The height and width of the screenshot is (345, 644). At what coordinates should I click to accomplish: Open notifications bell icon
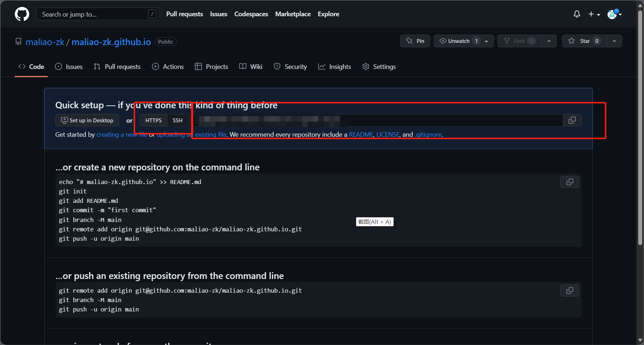click(577, 14)
